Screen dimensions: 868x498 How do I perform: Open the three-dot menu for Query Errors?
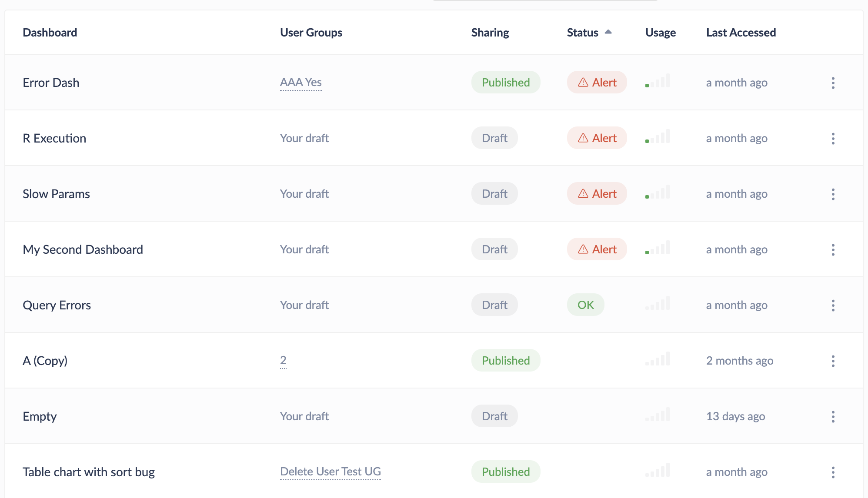click(833, 305)
